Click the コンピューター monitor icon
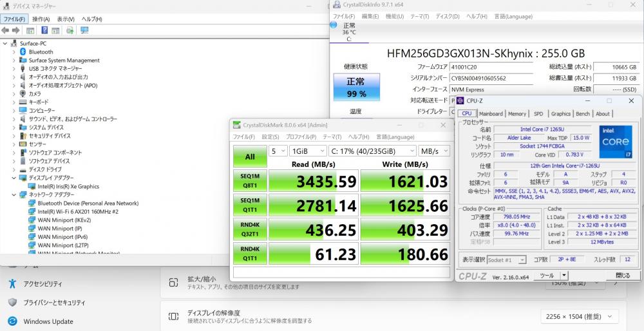The height and width of the screenshot is (331, 644). pos(23,111)
